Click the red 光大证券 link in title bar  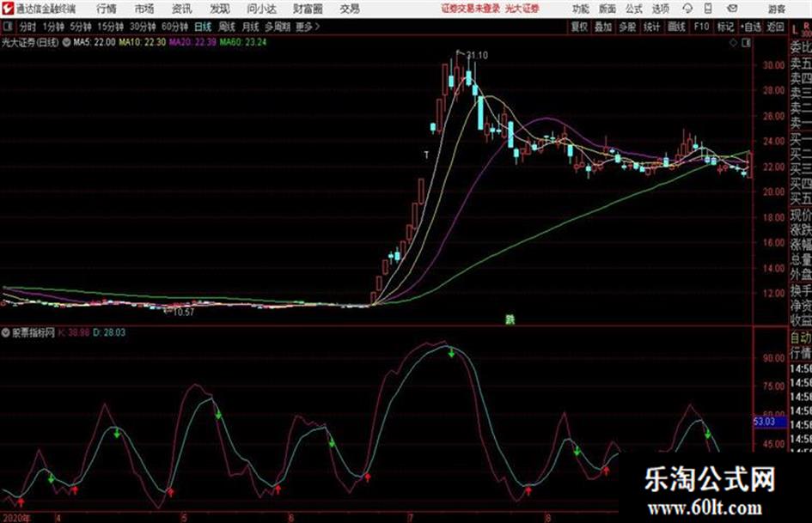(x=522, y=9)
